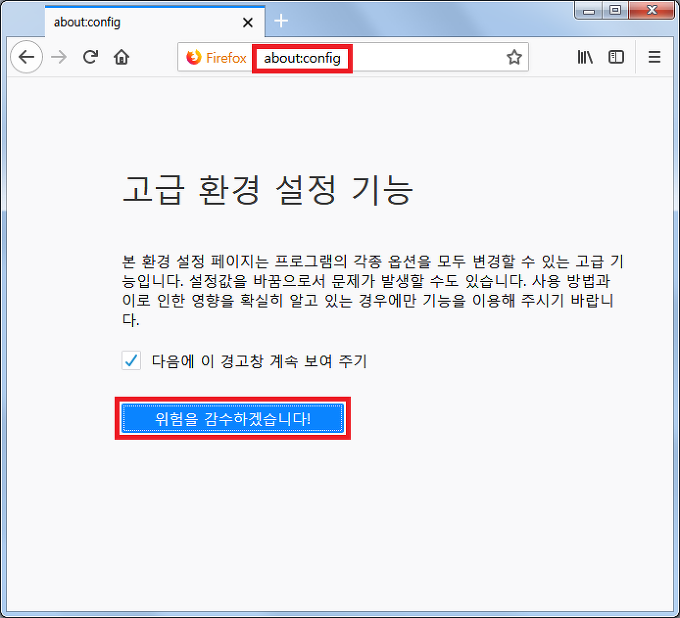680x618 pixels.
Task: Open the Firefox home page
Action: (121, 57)
